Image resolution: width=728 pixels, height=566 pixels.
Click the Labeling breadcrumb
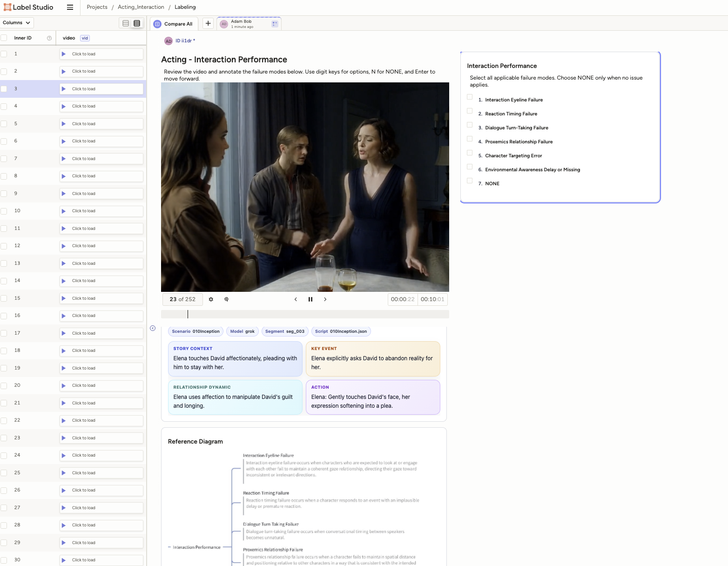pyautogui.click(x=185, y=7)
